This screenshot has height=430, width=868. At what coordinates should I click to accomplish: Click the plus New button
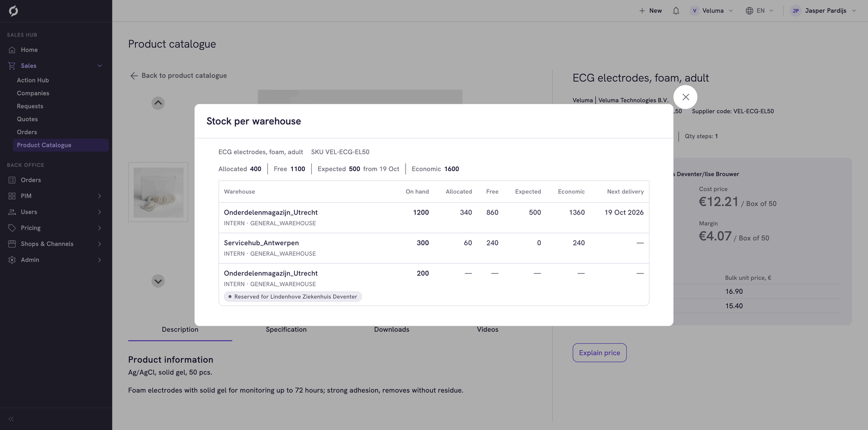[x=651, y=10]
